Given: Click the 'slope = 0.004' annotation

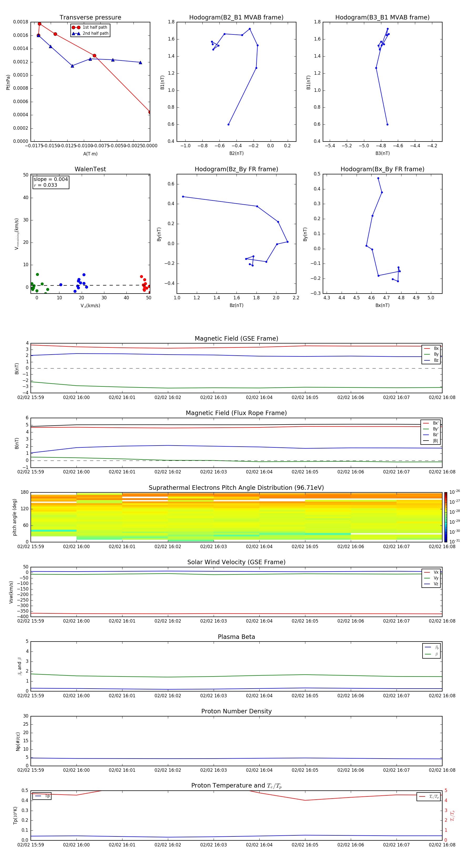Looking at the screenshot, I should click(51, 179).
